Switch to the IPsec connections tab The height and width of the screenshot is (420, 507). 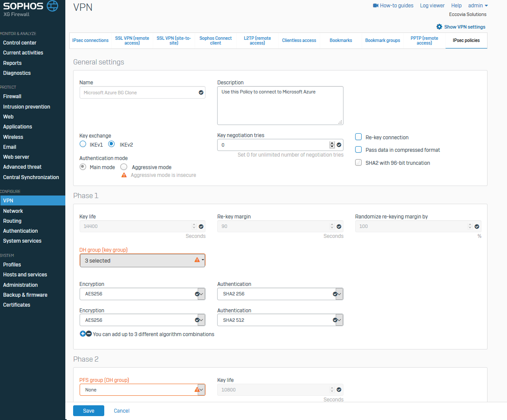(x=90, y=40)
